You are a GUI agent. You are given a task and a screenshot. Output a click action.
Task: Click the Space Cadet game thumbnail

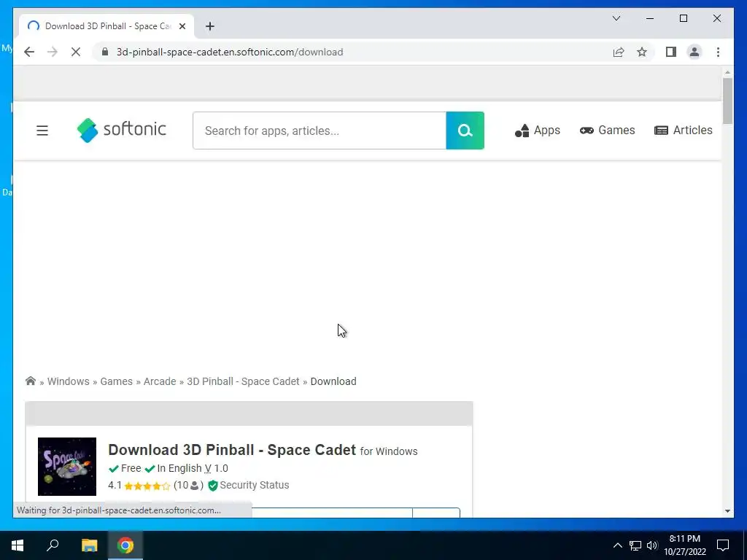click(x=67, y=467)
